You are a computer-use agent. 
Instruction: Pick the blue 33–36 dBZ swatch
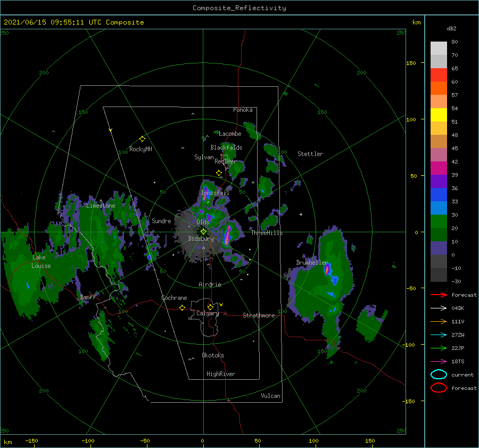click(439, 195)
